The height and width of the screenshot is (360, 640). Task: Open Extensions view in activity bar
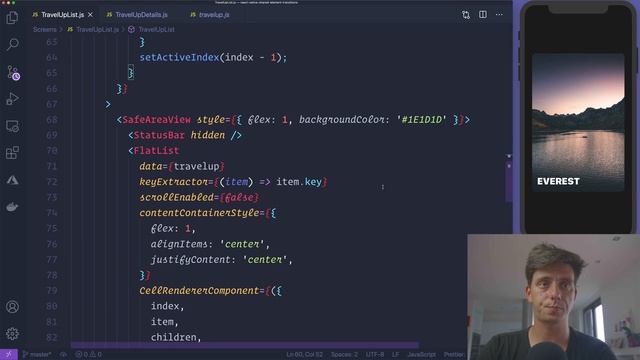pyautogui.click(x=12, y=153)
